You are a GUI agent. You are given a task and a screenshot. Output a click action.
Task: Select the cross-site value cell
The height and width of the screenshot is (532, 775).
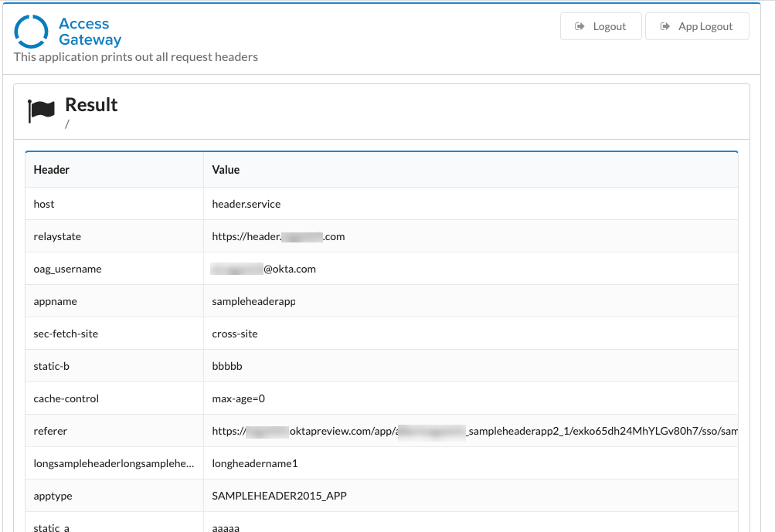coord(235,334)
